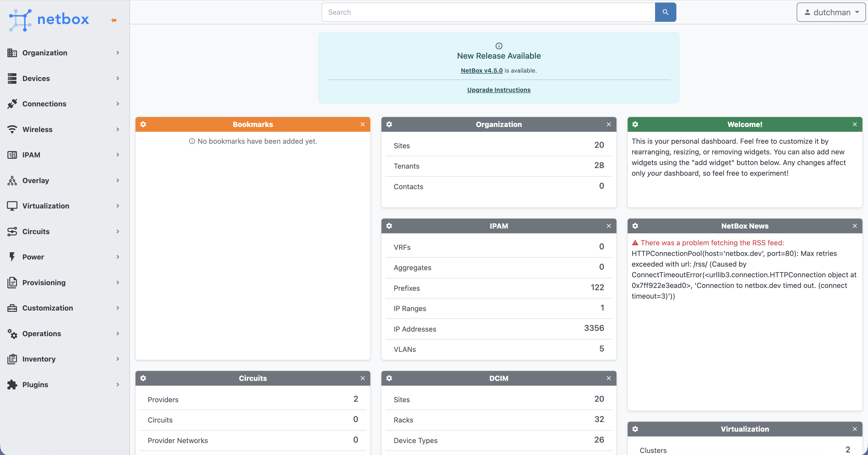The image size is (868, 455).
Task: Click into the Search field
Action: pos(488,12)
